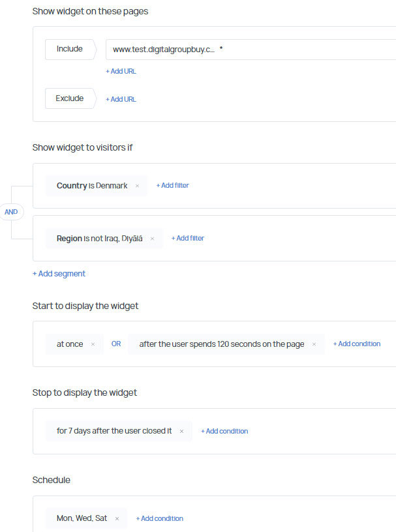Open the Mon, Wed, Sat schedule chip
This screenshot has height=532, width=396.
pos(82,519)
